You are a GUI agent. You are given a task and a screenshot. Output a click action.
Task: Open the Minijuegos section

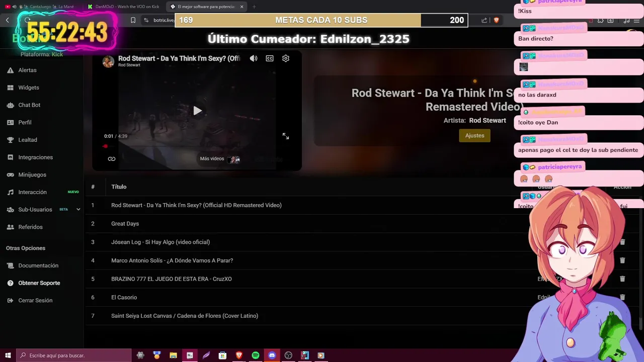[x=32, y=175]
